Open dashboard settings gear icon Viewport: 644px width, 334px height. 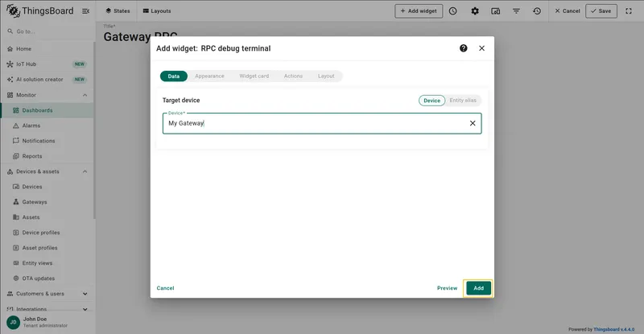[475, 11]
